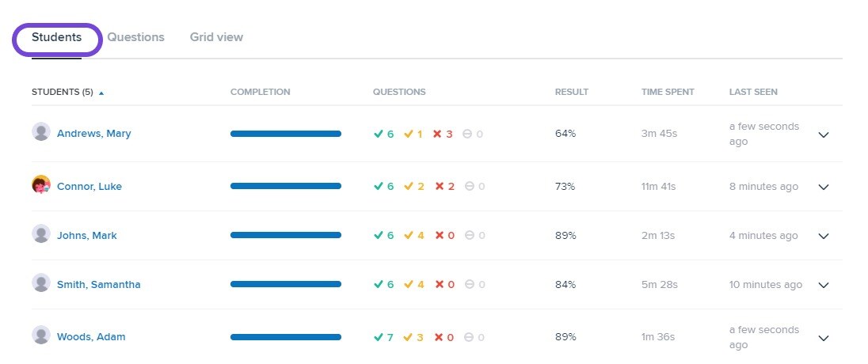Switch to the Questions tab
This screenshot has width=868, height=364.
pos(135,37)
